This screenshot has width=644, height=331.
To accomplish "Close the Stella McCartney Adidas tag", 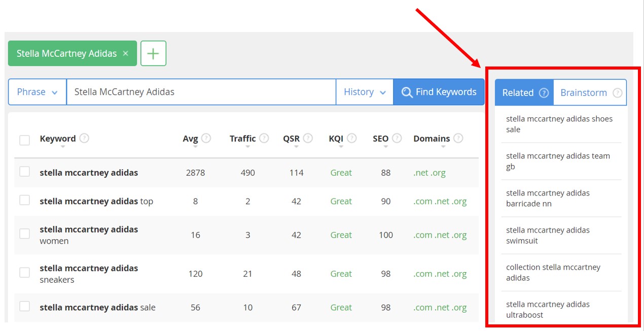I will tap(126, 53).
